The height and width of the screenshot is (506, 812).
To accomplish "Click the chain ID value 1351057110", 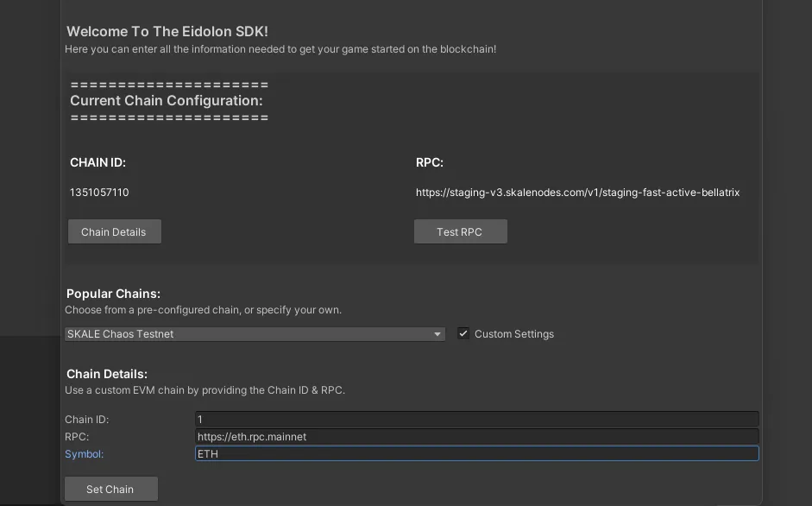I will coord(99,193).
